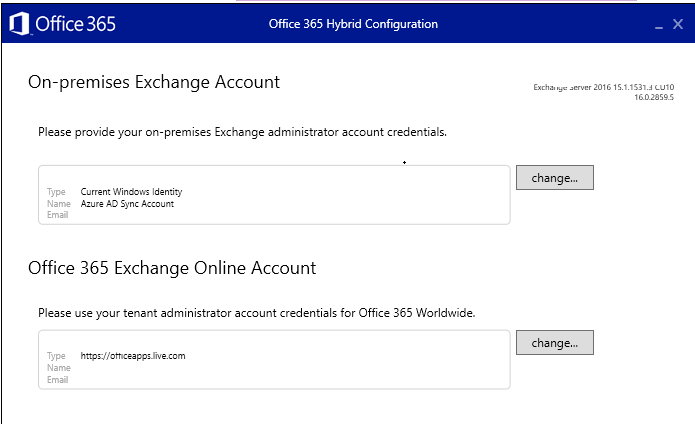The width and height of the screenshot is (695, 424).
Task: Click the tenant administrator credentials instruction
Action: (x=256, y=313)
